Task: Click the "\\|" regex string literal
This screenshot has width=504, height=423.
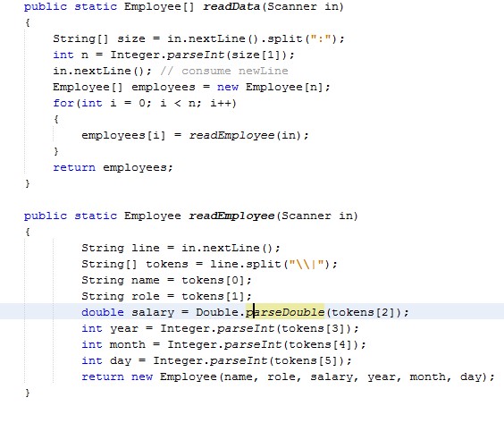Action: [306, 264]
